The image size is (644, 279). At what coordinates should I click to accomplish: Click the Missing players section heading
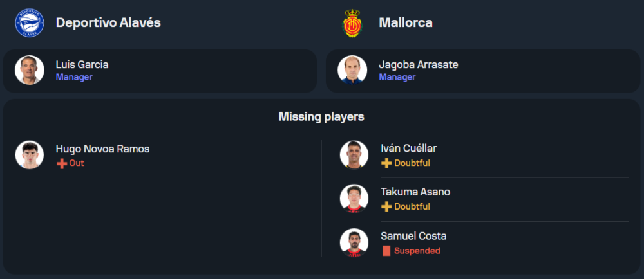click(321, 116)
